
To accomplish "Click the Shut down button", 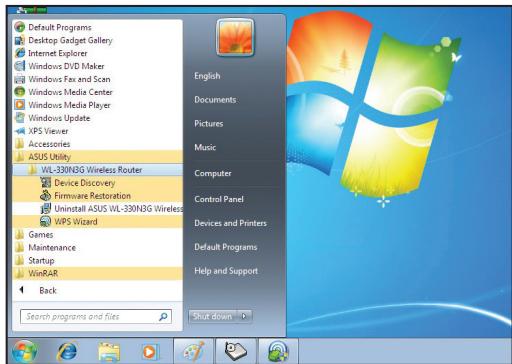I will coord(213,316).
